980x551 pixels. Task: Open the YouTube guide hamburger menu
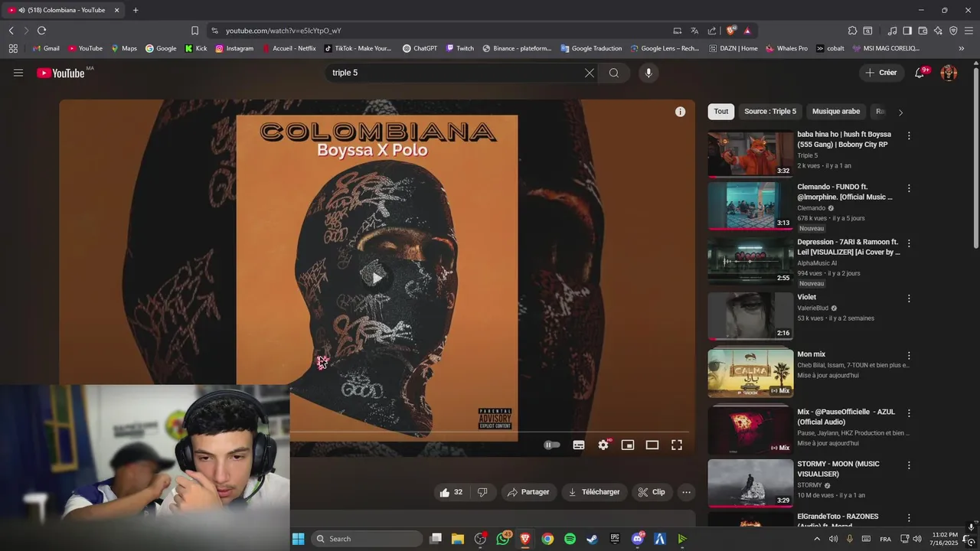18,73
